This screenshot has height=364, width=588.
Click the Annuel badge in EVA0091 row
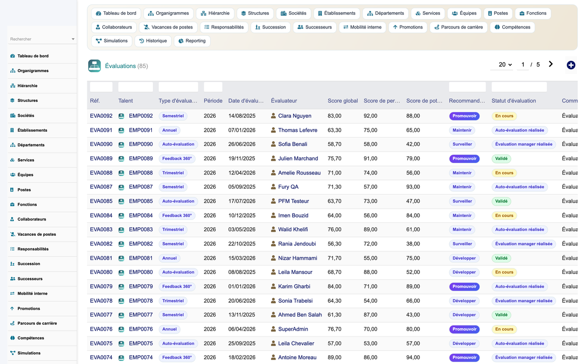(x=170, y=130)
